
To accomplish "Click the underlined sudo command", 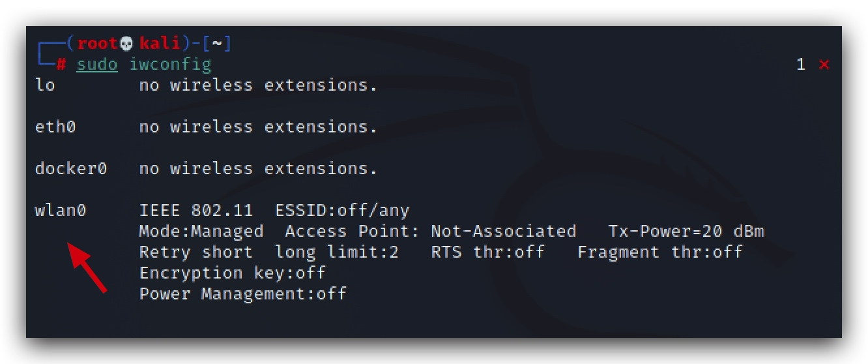I will pyautogui.click(x=96, y=65).
